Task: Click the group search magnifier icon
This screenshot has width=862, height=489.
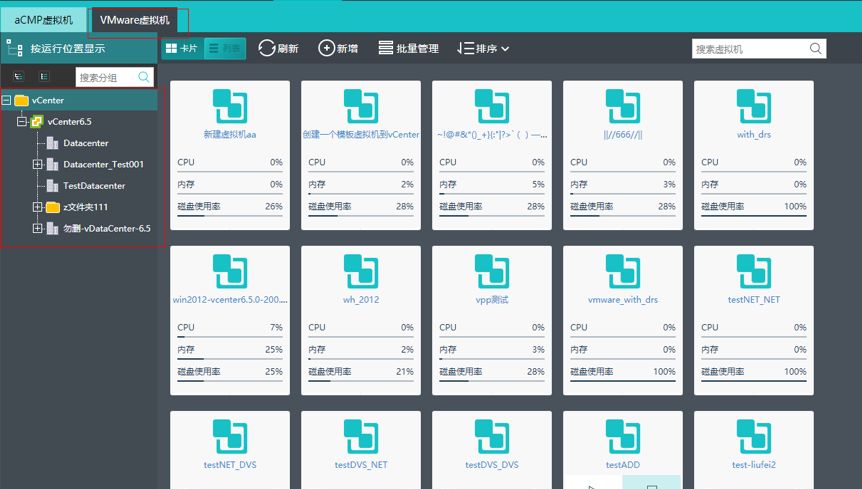Action: [144, 77]
